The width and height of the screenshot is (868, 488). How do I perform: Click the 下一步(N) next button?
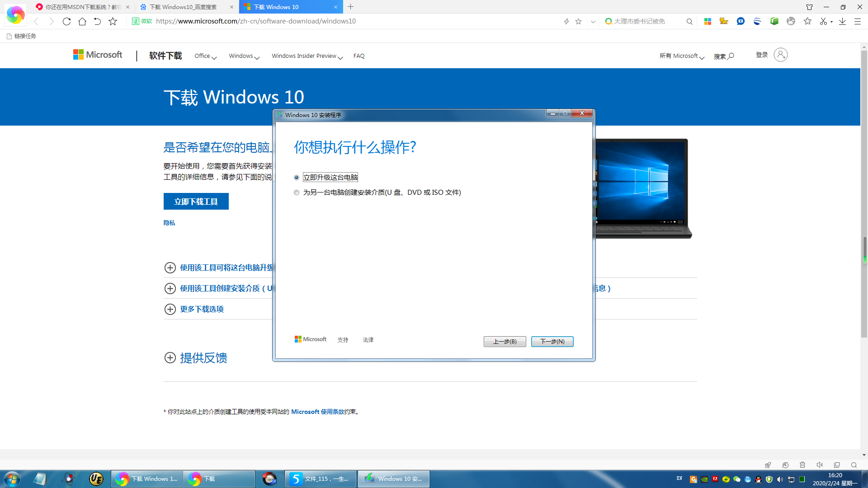pyautogui.click(x=552, y=342)
